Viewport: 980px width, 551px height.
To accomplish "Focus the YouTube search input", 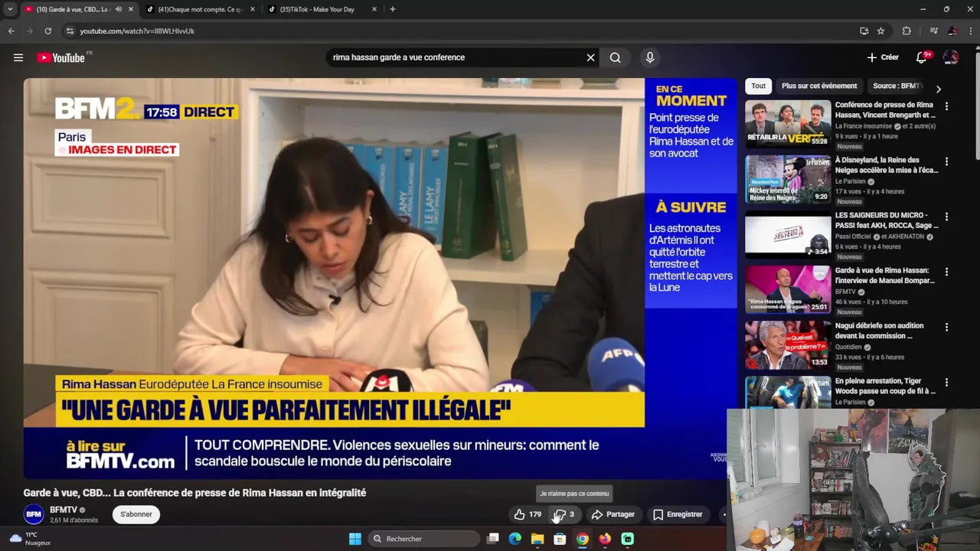I will click(x=456, y=57).
